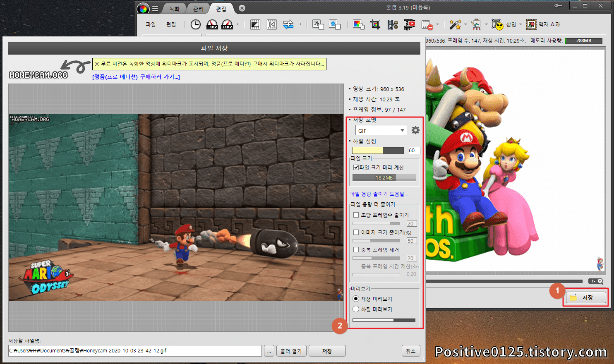
Task: Click the quality value field showing 60
Action: [x=414, y=151]
